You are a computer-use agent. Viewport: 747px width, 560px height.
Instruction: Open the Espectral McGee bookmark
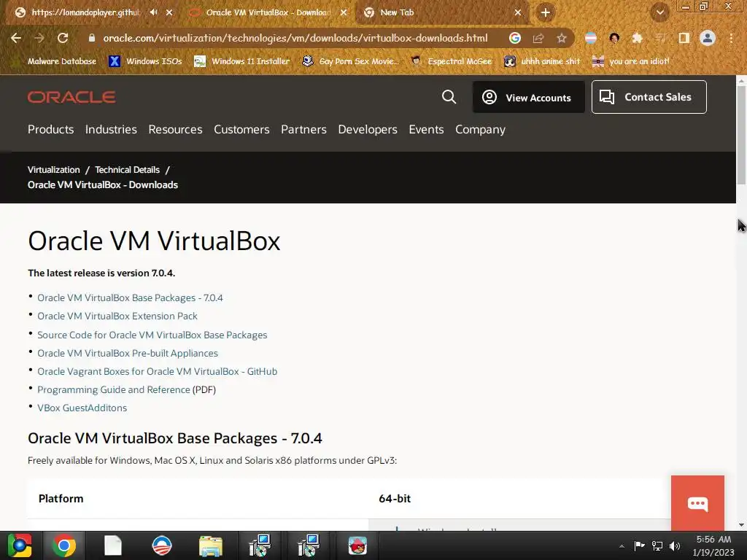(x=452, y=61)
